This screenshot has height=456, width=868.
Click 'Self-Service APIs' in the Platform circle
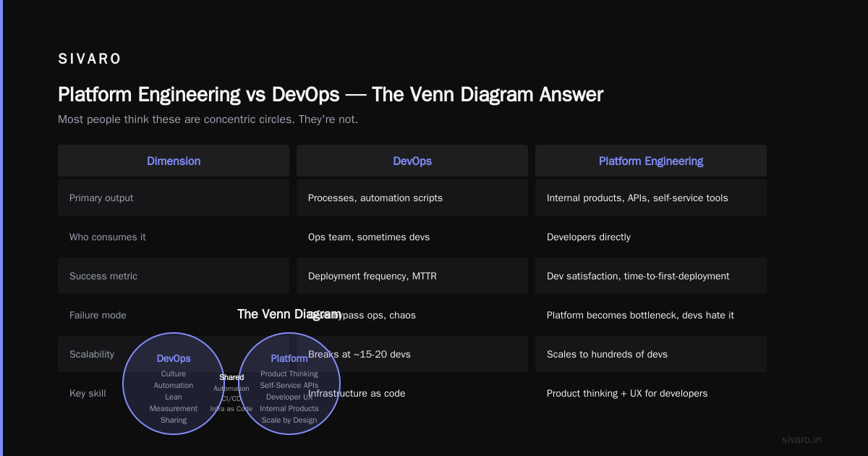[x=289, y=385]
